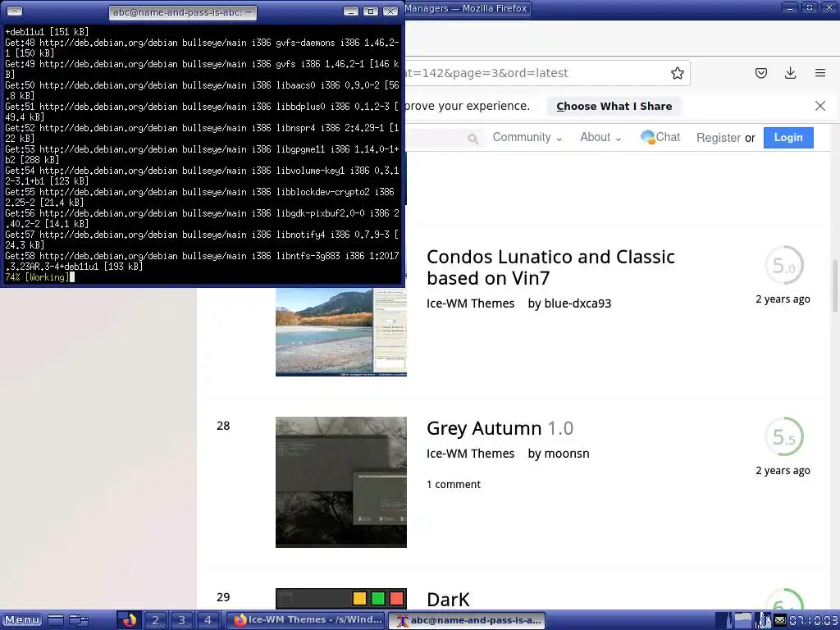Image resolution: width=840 pixels, height=630 pixels.
Task: Open the DarK theme preview thumbnail
Action: click(340, 598)
